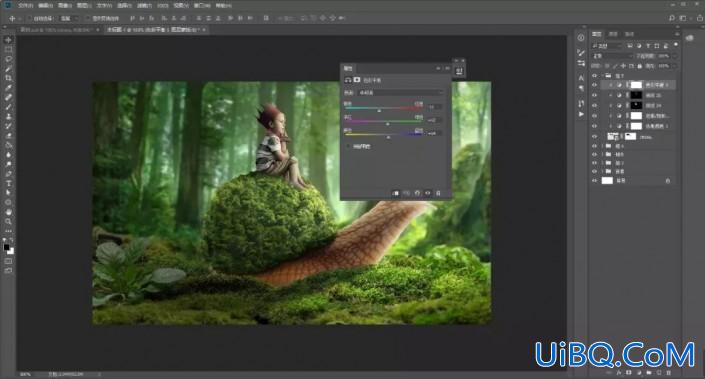Open the File menu
Image resolution: width=705 pixels, height=379 pixels.
click(26, 5)
